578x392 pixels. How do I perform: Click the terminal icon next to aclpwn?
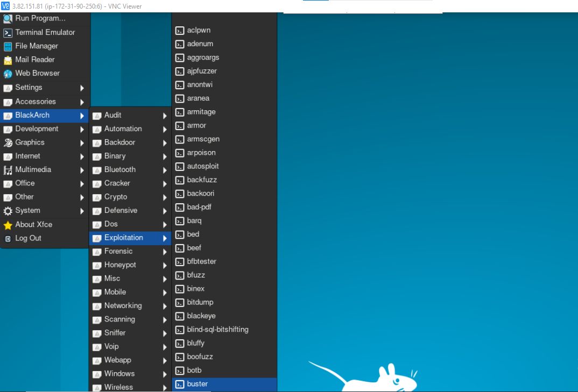tap(180, 31)
